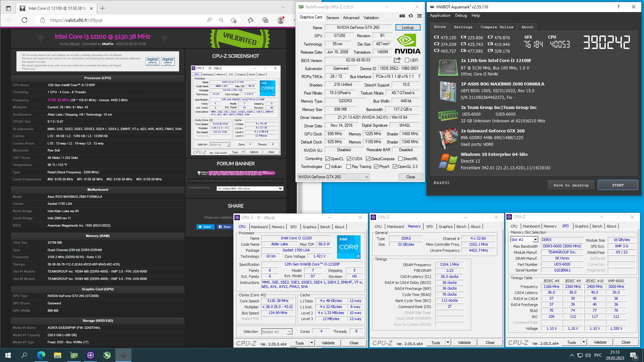Click Close button in GPU-Z window
The height and width of the screenshot is (362, 644).
(x=411, y=177)
